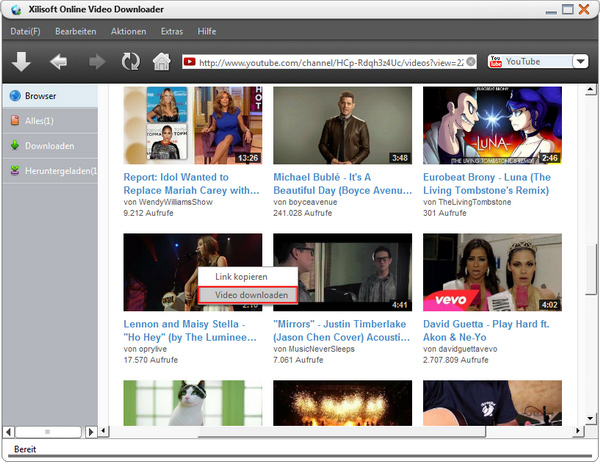
Task: Click the '241.028 Aufrufe' view count
Action: tap(303, 213)
